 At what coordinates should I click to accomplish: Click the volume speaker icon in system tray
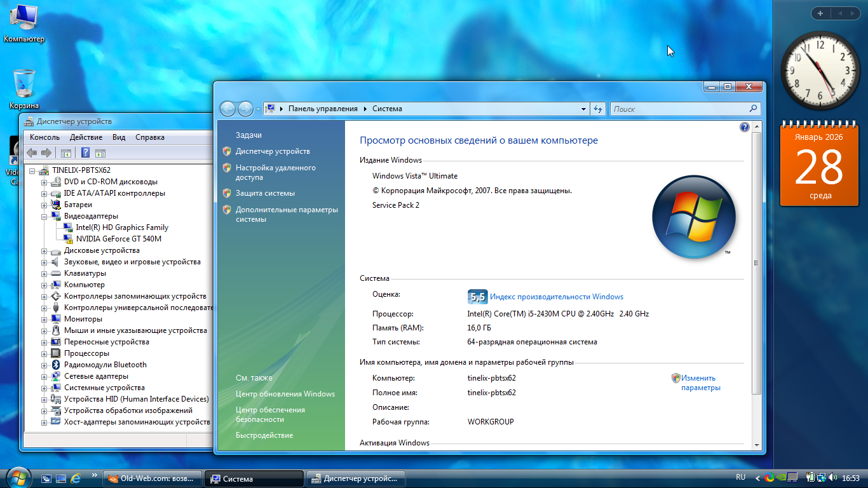(832, 478)
